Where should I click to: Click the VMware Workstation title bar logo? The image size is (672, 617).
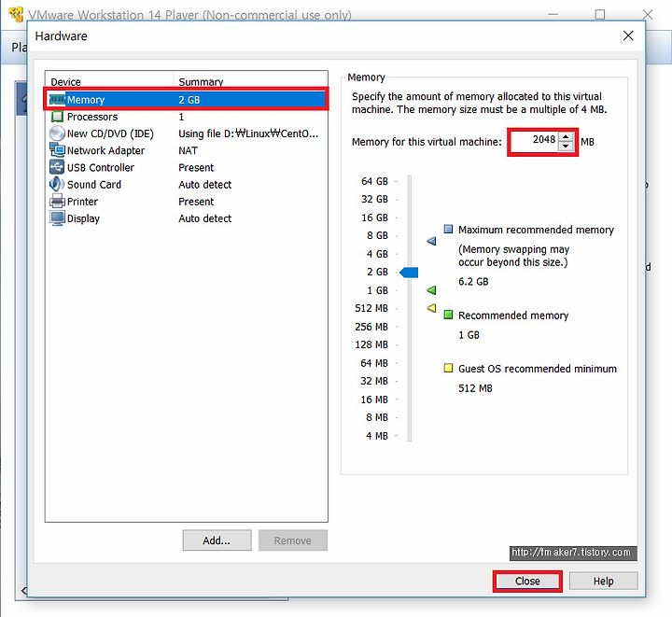pos(16,14)
